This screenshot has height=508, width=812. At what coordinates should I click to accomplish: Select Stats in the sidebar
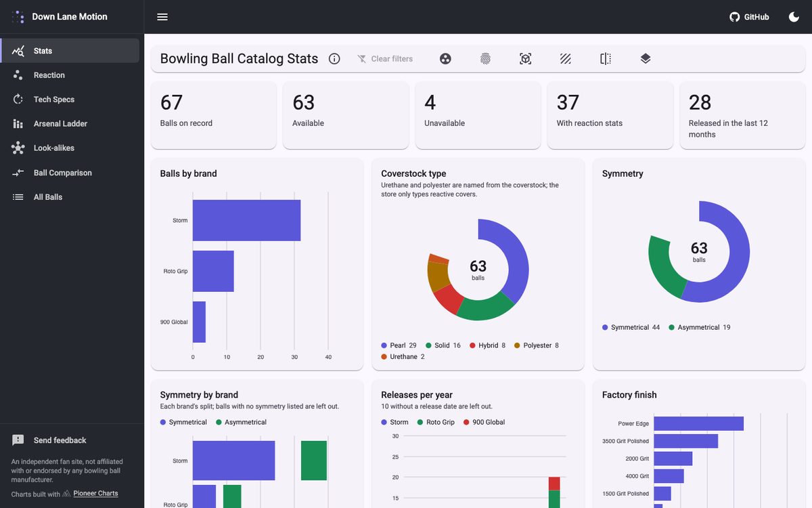[x=70, y=51]
